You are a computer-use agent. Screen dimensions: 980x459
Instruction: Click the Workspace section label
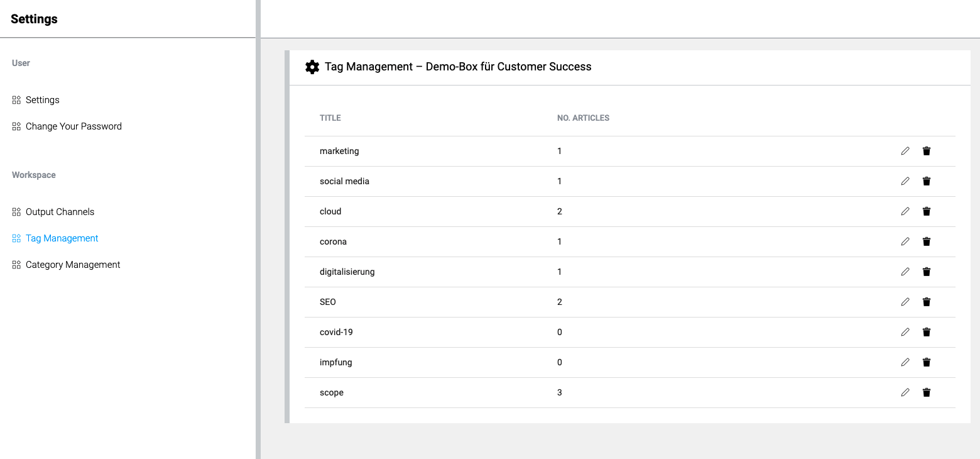tap(34, 175)
